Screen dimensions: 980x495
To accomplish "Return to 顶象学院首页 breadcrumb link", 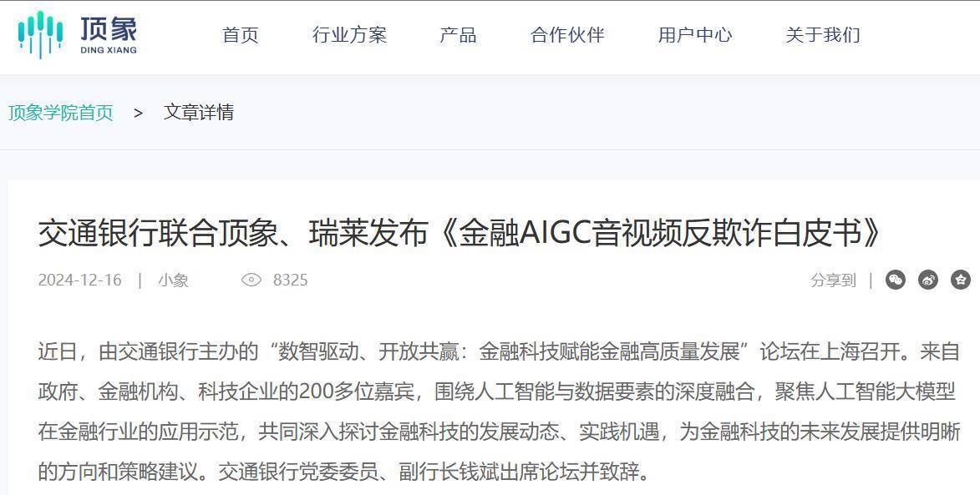I will coord(61,113).
